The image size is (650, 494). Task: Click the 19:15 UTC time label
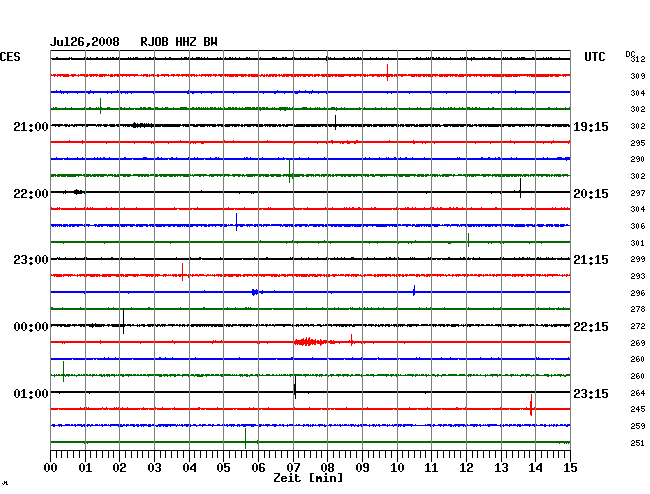[591, 127]
